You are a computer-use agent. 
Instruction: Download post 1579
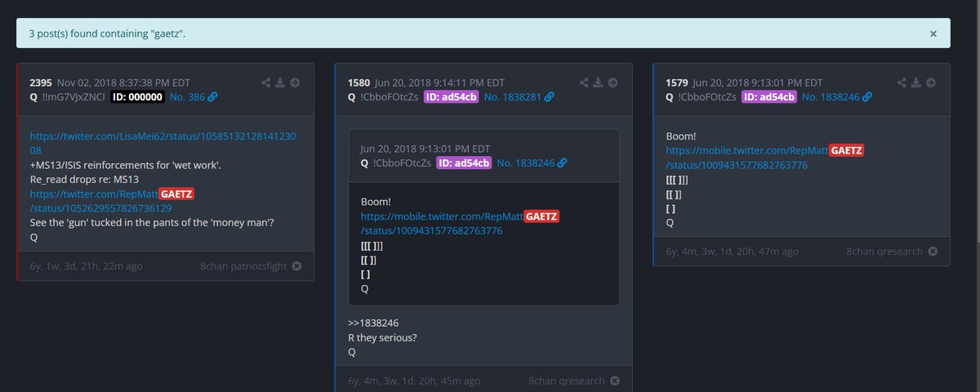[916, 82]
